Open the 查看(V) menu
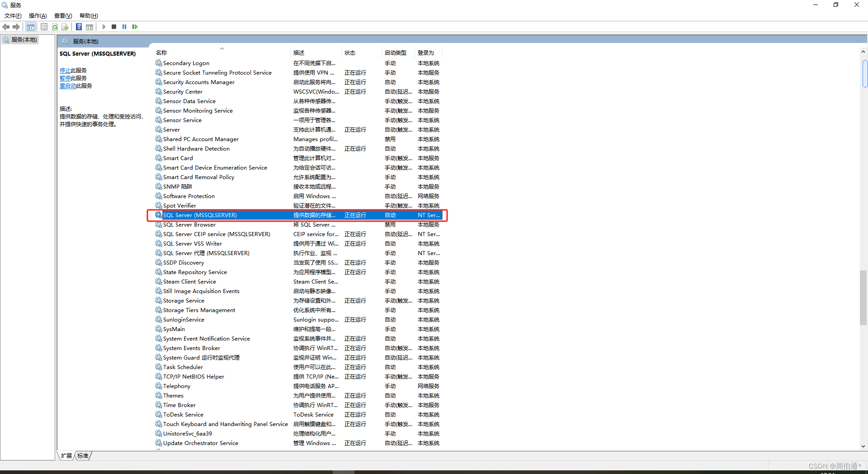Image resolution: width=868 pixels, height=474 pixels. (63, 16)
